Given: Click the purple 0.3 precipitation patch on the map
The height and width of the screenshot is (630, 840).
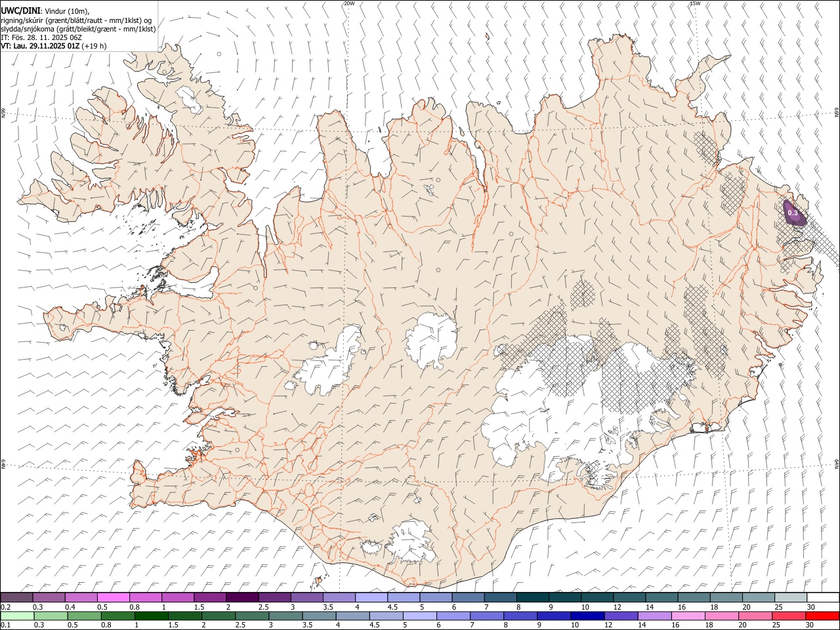Looking at the screenshot, I should 794,213.
